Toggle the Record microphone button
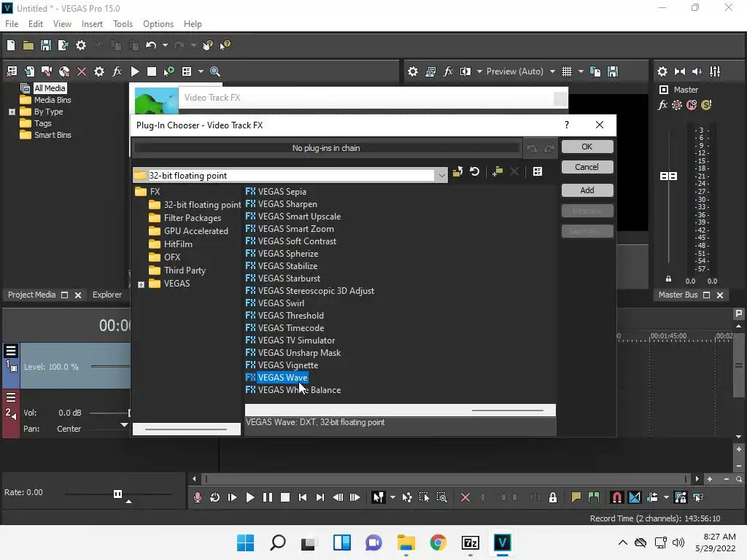 pos(197,497)
